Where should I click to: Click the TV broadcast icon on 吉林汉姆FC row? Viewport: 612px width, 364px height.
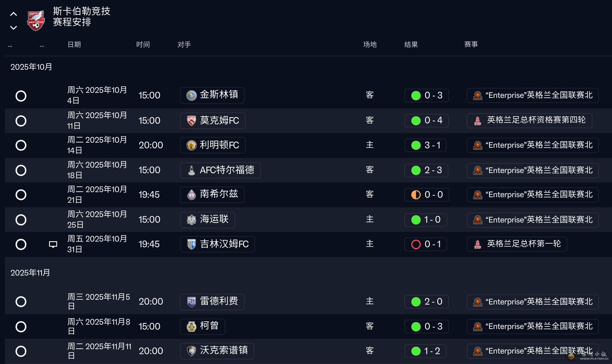pyautogui.click(x=53, y=244)
